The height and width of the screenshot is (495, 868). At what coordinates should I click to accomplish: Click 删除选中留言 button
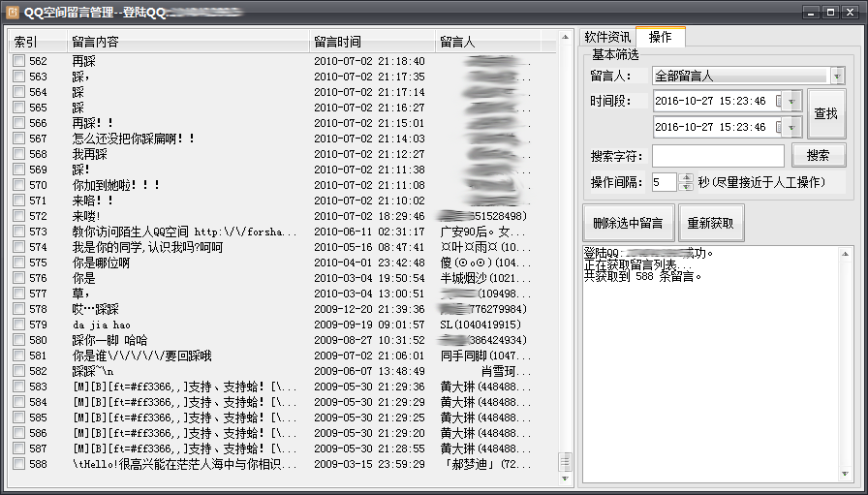629,223
